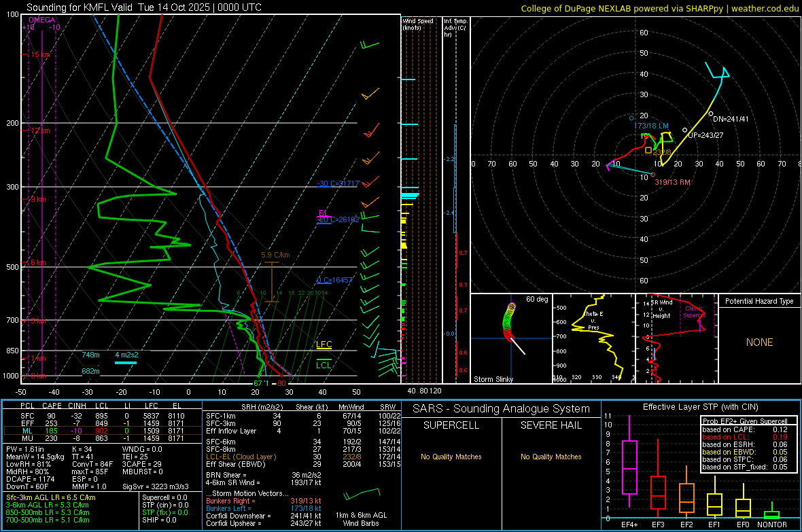
Task: Click the orange 'NONE' hazard text
Action: (759, 342)
